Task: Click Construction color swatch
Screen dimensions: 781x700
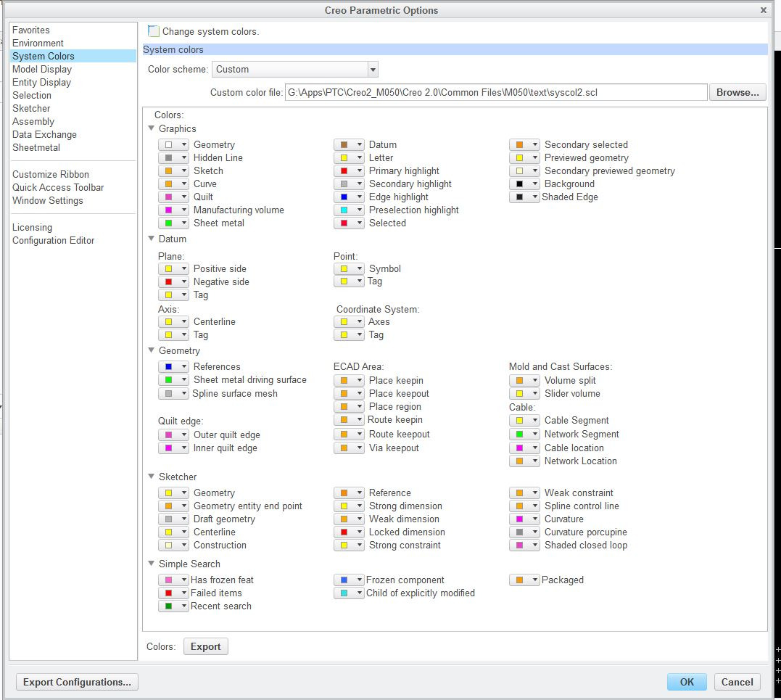Action: tap(169, 545)
